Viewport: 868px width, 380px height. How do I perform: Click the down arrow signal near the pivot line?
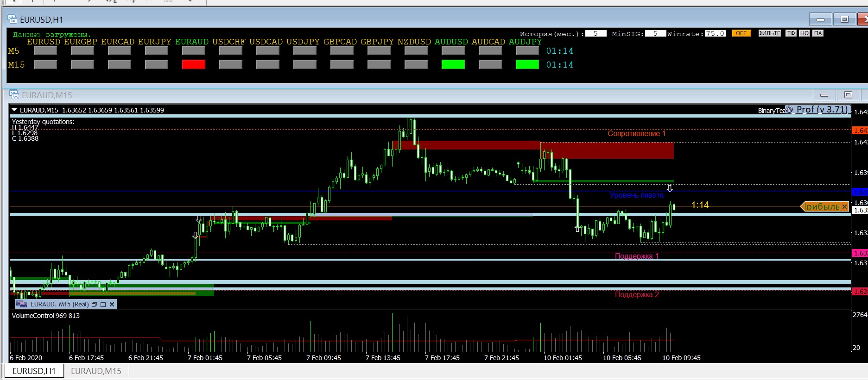click(x=670, y=188)
